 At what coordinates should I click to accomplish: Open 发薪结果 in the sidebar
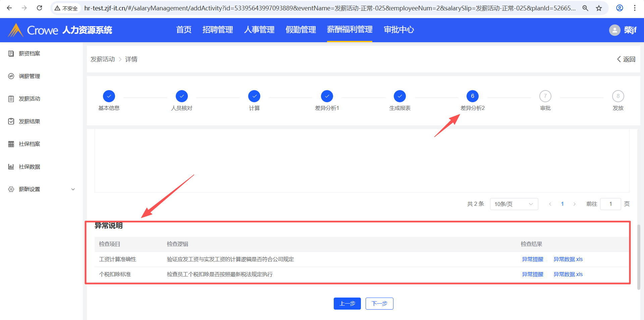(30, 121)
